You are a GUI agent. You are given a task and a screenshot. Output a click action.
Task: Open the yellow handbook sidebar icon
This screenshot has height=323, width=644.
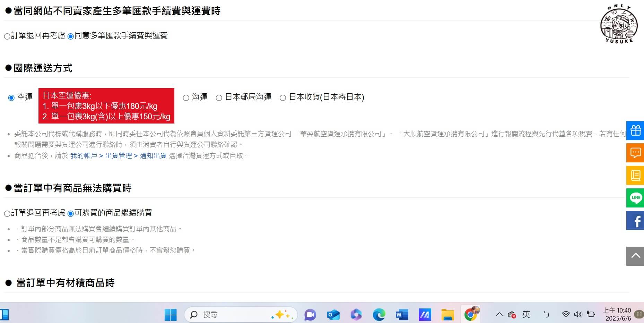coord(635,175)
